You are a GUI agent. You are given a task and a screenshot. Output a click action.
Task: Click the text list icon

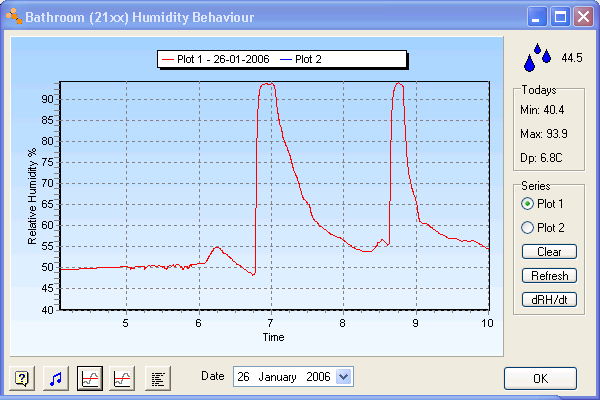[157, 378]
